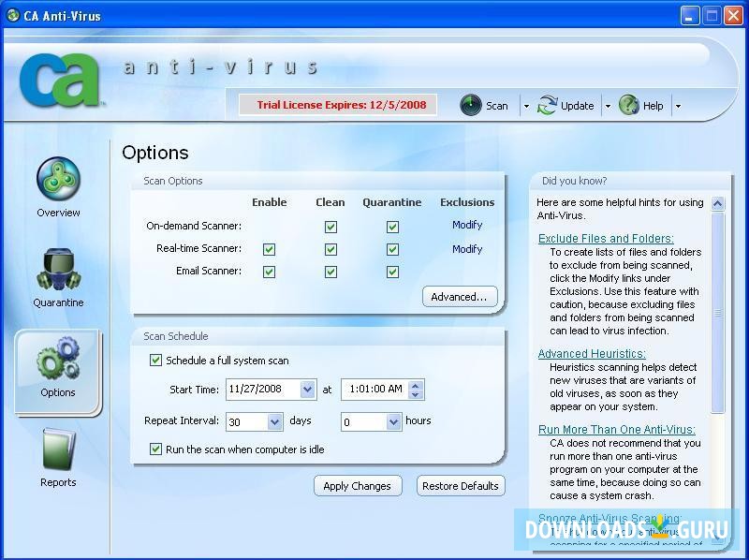749x560 pixels.
Task: Click Modify for On-demand Scanner exclusions
Action: click(x=467, y=225)
